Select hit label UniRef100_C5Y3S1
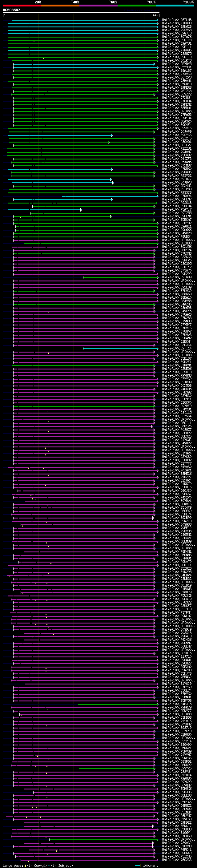 pos(177,67)
